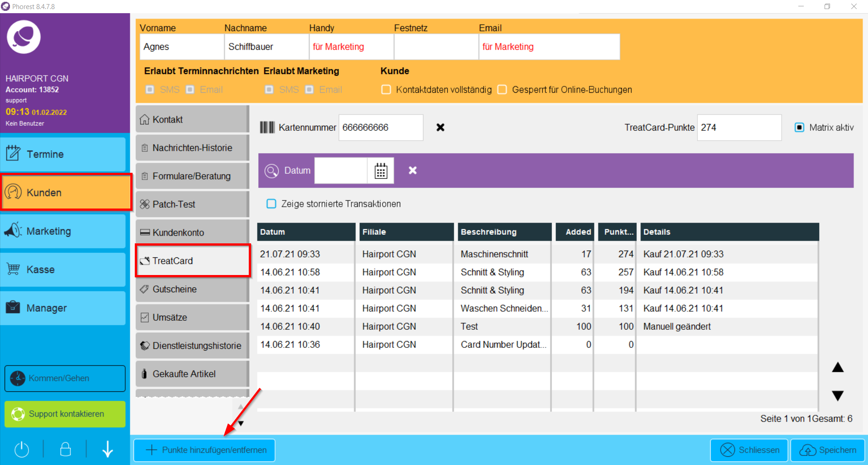Click the Email input field

tap(550, 47)
